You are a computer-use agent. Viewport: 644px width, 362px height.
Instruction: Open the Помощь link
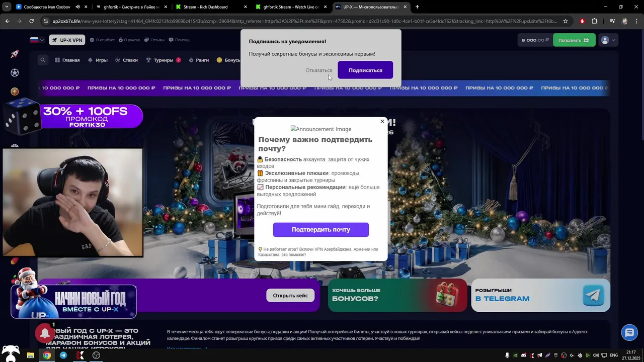pos(179,40)
